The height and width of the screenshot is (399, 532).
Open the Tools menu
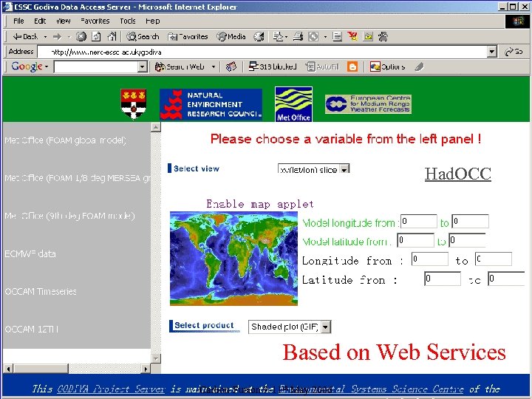(x=128, y=21)
